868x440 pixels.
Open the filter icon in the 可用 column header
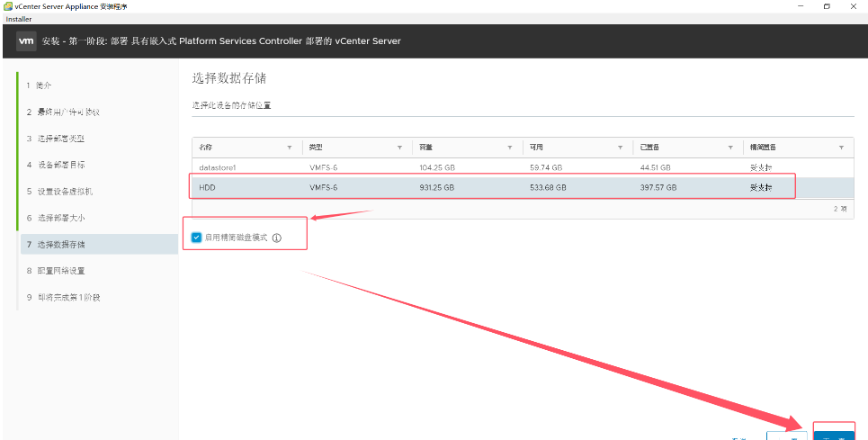pos(620,148)
